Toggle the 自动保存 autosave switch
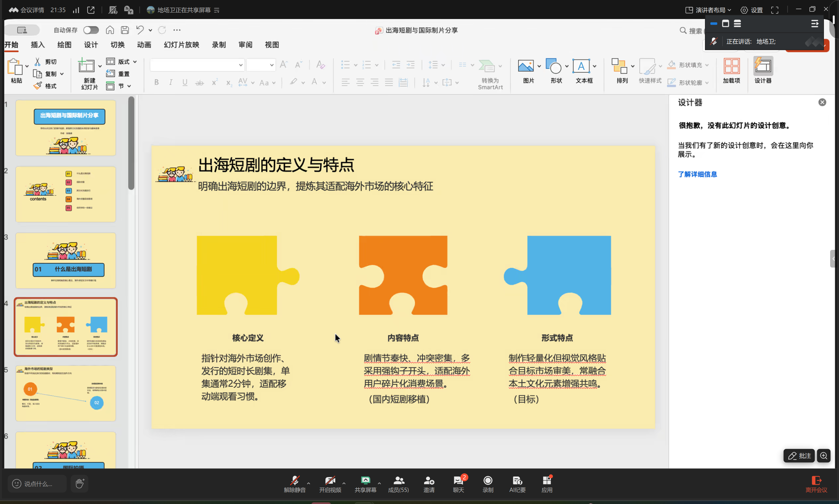 (x=91, y=30)
